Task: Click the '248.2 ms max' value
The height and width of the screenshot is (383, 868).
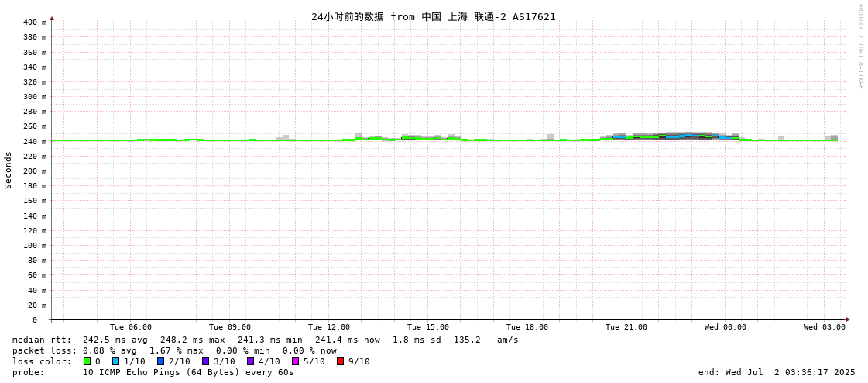Action: (x=193, y=340)
